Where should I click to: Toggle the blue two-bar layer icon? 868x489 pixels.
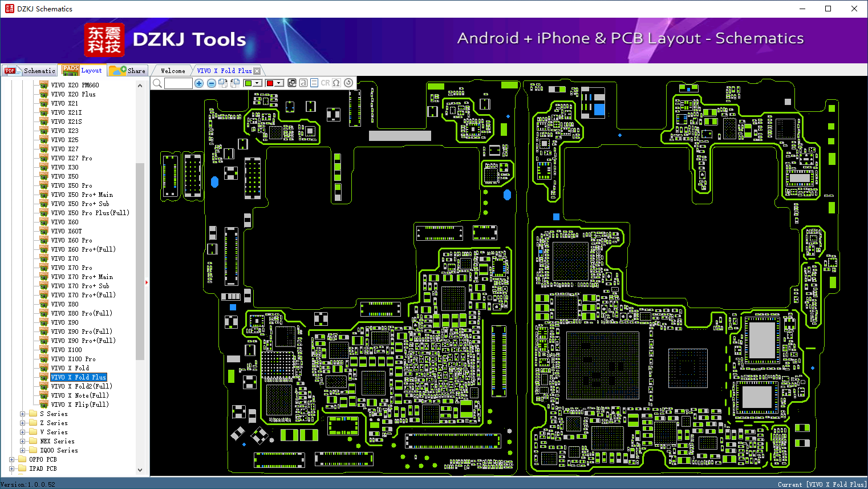tap(314, 83)
